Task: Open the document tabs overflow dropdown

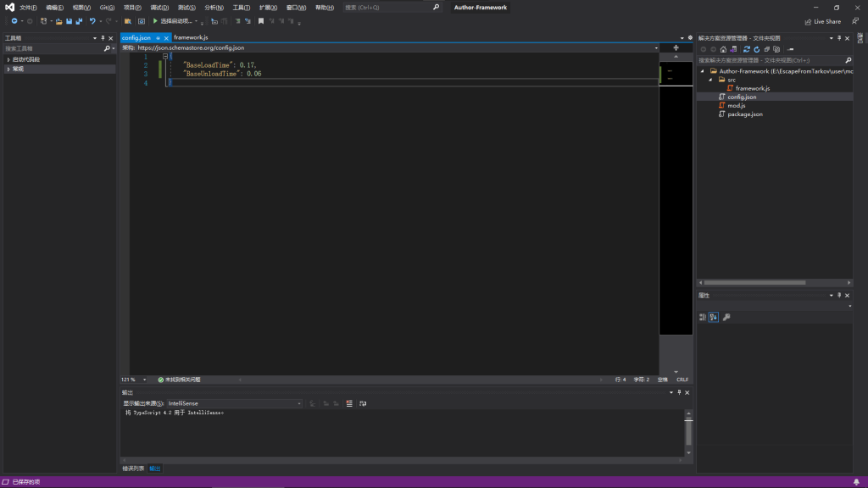Action: 682,38
